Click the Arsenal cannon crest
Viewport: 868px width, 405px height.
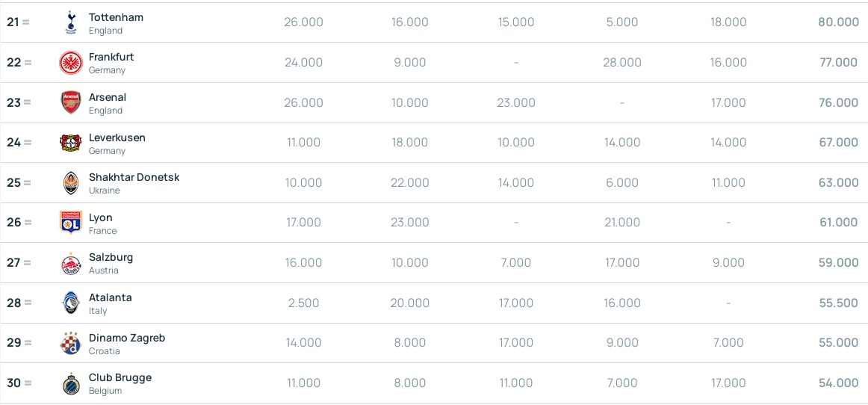[x=71, y=102]
